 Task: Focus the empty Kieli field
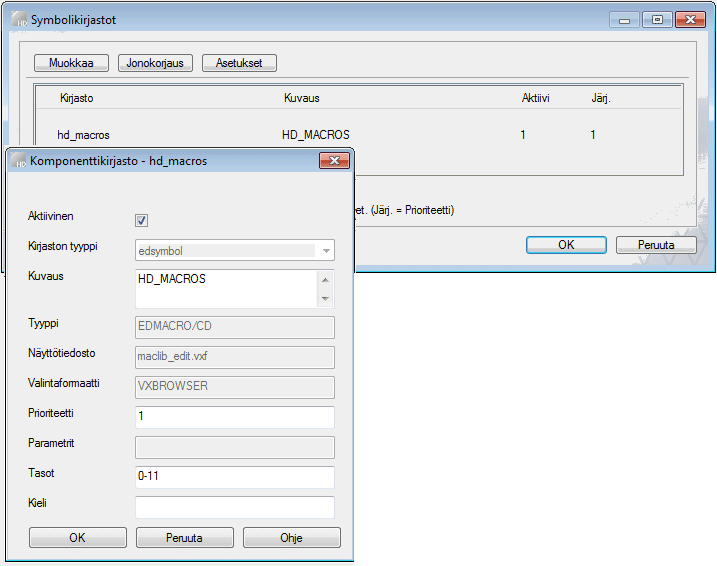click(x=234, y=507)
